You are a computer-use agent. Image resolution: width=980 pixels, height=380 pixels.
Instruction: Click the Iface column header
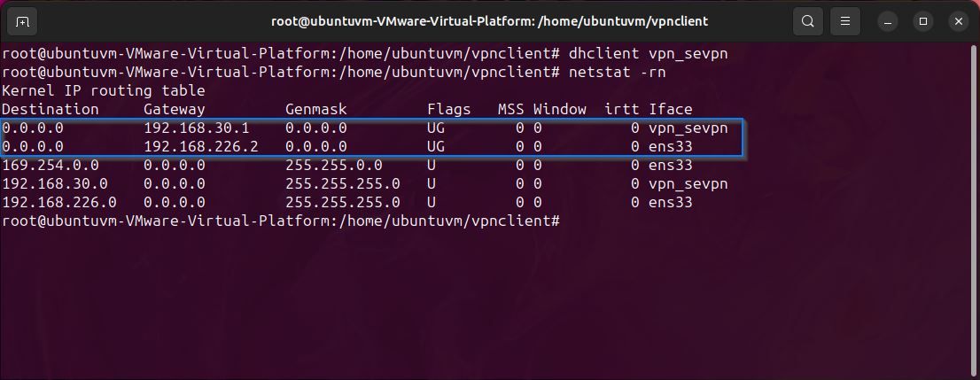670,109
